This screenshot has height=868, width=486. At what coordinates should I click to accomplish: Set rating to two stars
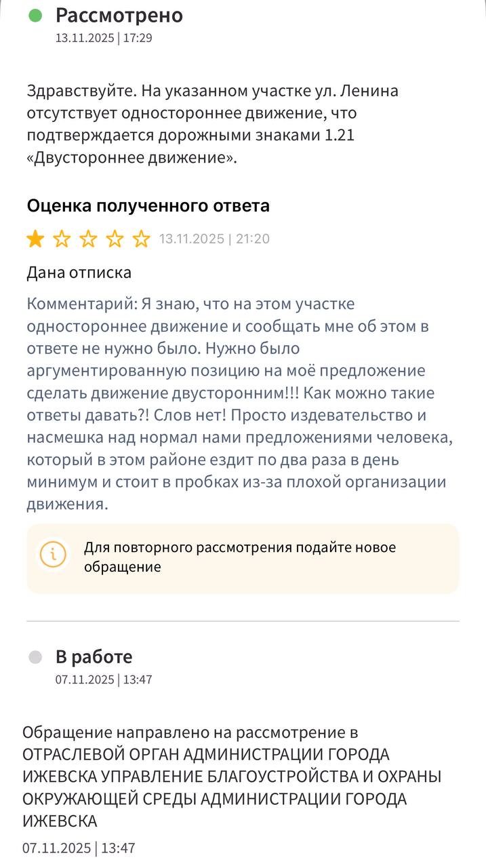62,239
